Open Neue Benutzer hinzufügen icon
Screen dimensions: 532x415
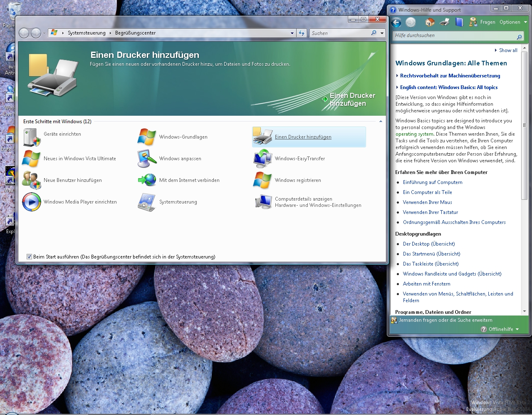(x=32, y=180)
